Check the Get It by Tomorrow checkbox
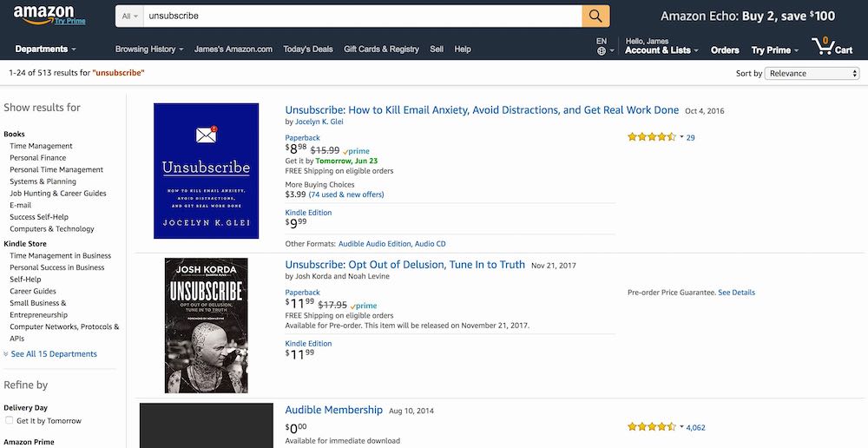The height and width of the screenshot is (448, 868). pyautogui.click(x=10, y=421)
